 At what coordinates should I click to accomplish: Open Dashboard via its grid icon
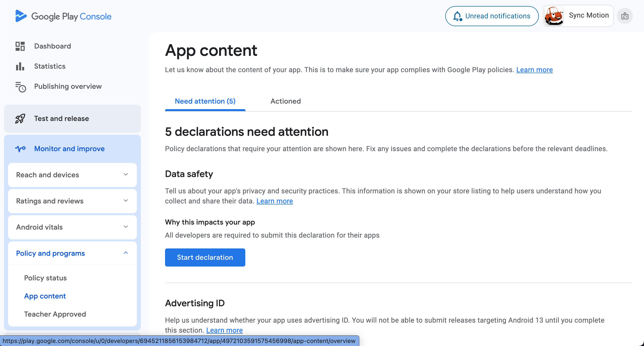20,46
